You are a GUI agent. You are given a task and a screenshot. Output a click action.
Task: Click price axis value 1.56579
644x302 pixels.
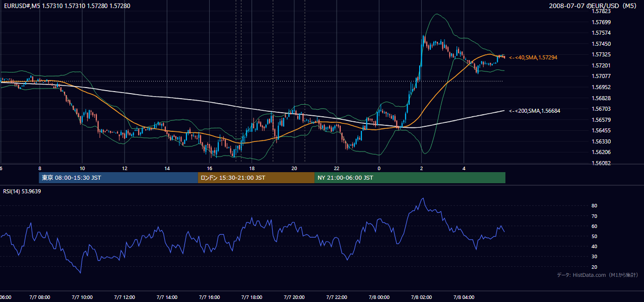602,120
